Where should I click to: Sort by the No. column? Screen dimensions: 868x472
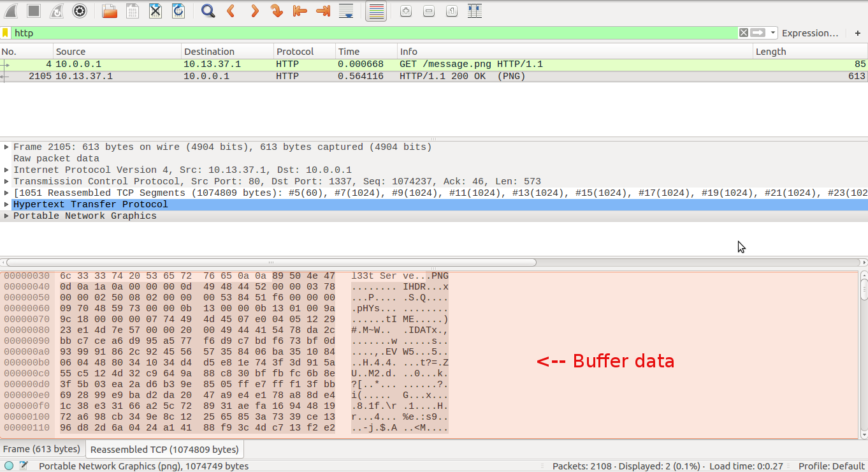pos(27,52)
